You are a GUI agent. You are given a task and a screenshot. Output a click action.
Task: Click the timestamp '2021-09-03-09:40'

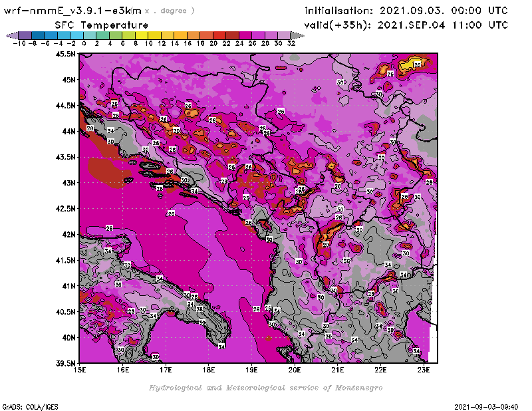[486, 407]
